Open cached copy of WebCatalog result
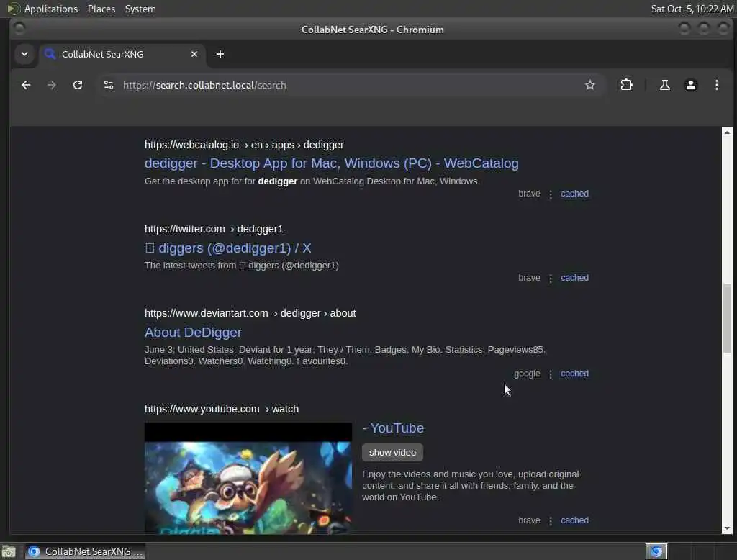Viewport: 737px width, 560px height. click(574, 193)
